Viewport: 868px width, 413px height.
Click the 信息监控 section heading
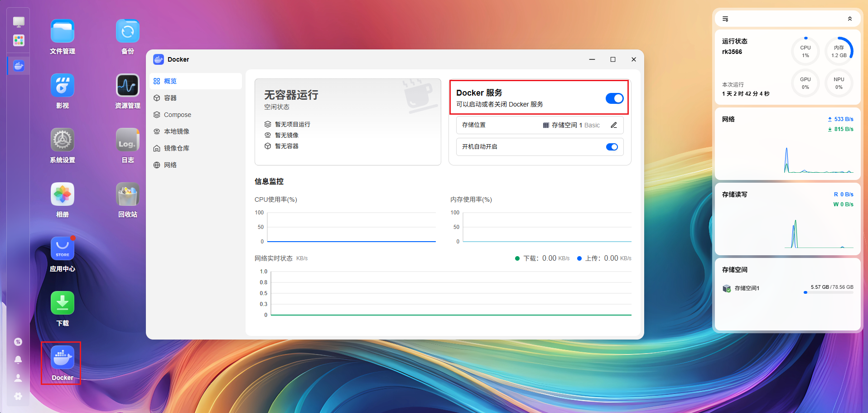269,181
